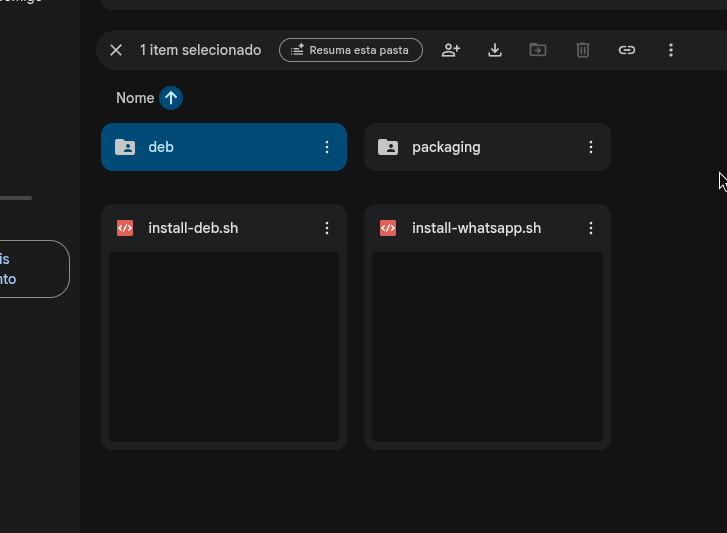
Task: Open more options for 'packaging' folder
Action: (591, 147)
